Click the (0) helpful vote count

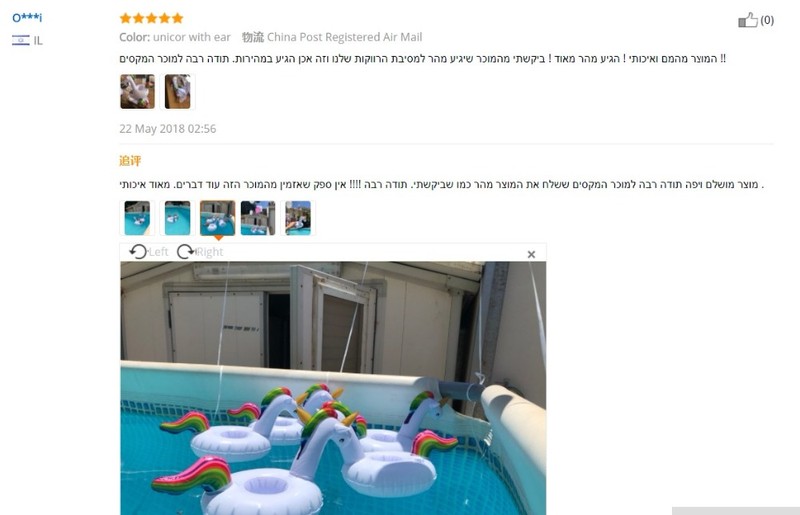coord(767,20)
